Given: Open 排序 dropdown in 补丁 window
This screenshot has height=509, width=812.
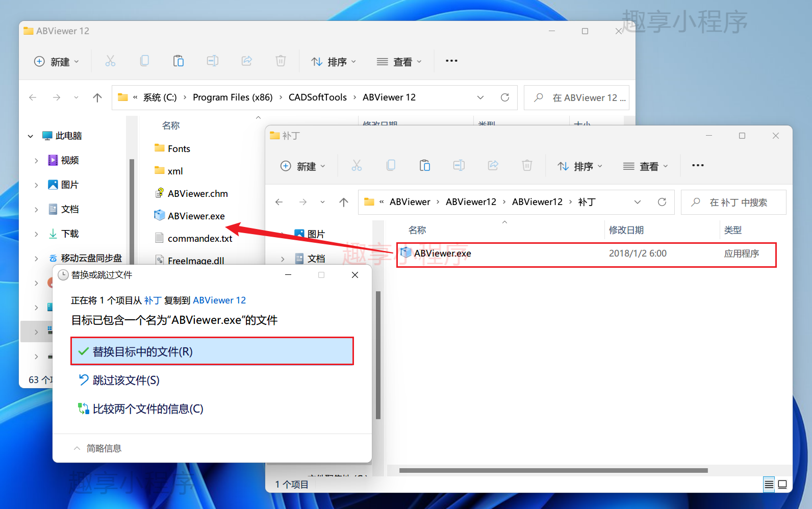Looking at the screenshot, I should click(580, 166).
